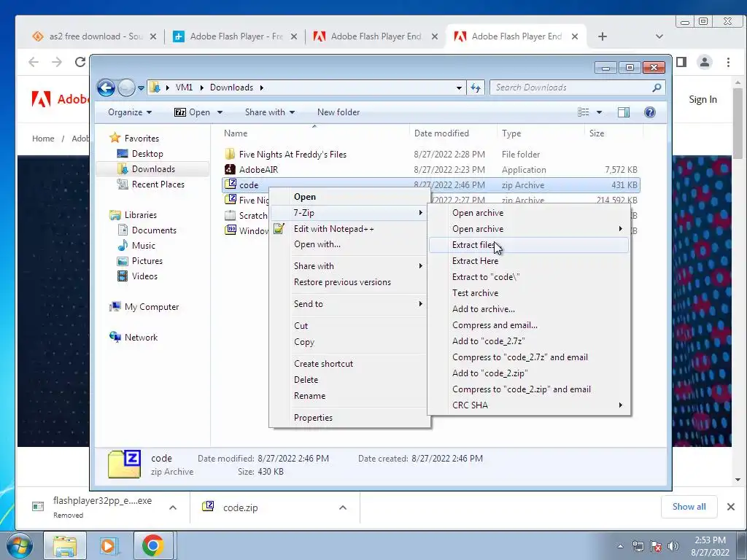Click Edit with Notepad++ context entry
This screenshot has height=560, width=747.
349,228
